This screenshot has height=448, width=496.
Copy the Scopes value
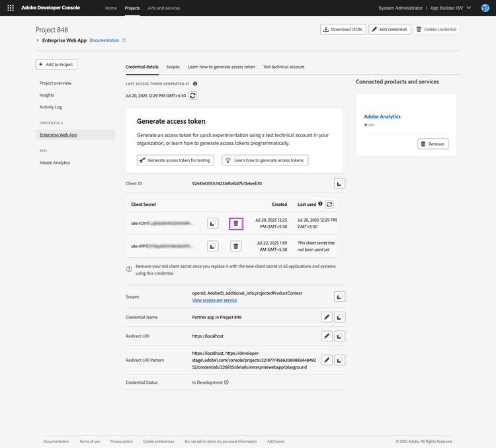(339, 297)
